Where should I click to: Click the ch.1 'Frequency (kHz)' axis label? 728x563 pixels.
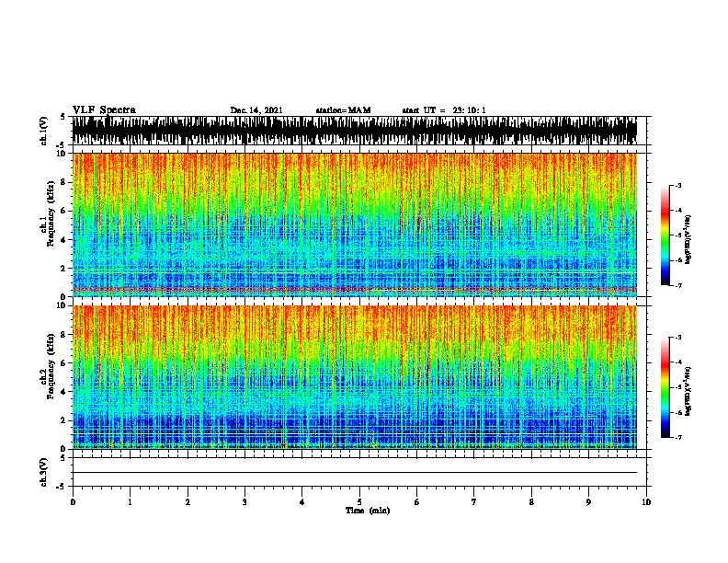tap(51, 213)
